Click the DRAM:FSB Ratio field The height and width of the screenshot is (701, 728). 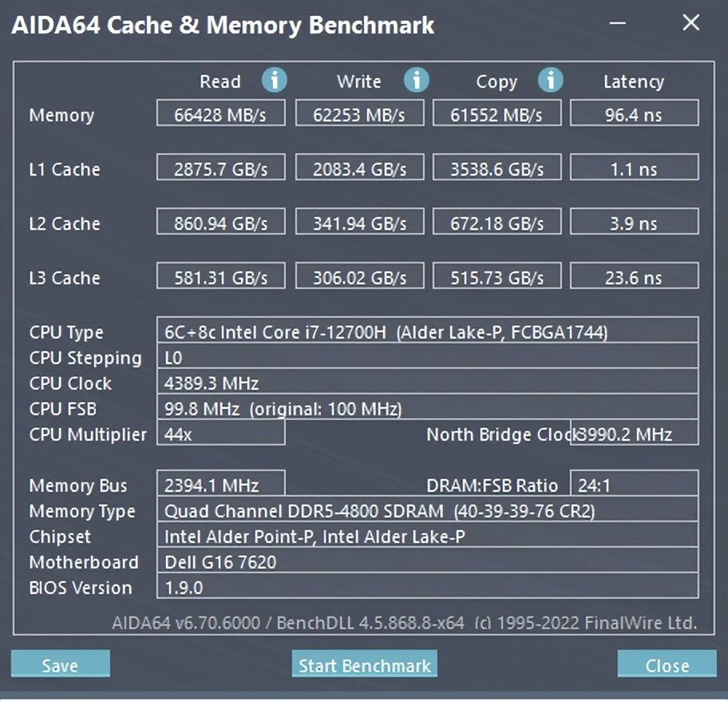634,485
